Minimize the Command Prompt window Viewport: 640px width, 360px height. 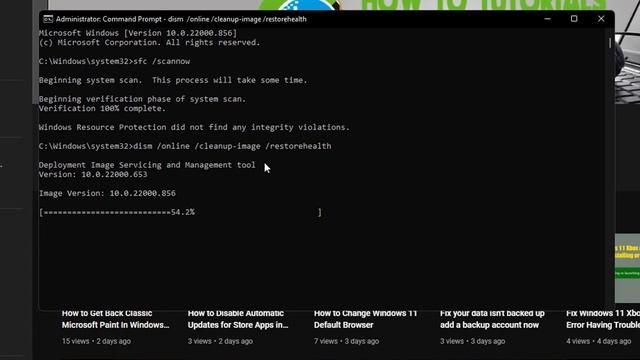click(547, 19)
